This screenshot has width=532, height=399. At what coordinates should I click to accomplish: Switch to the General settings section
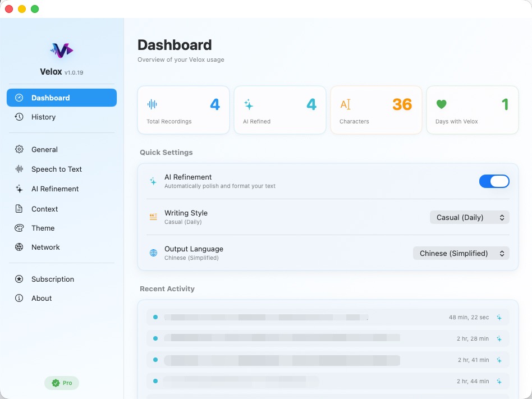pyautogui.click(x=44, y=149)
